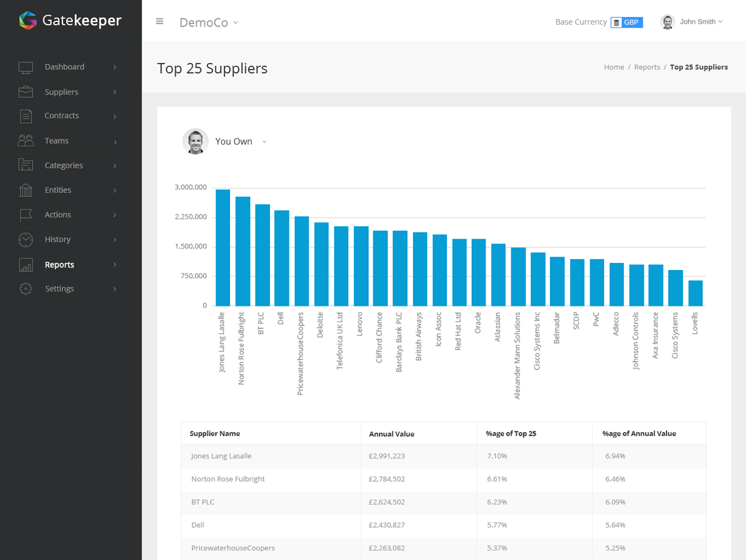Click the Teams people icon
Image resolution: width=746 pixels, height=560 pixels.
pyautogui.click(x=26, y=141)
